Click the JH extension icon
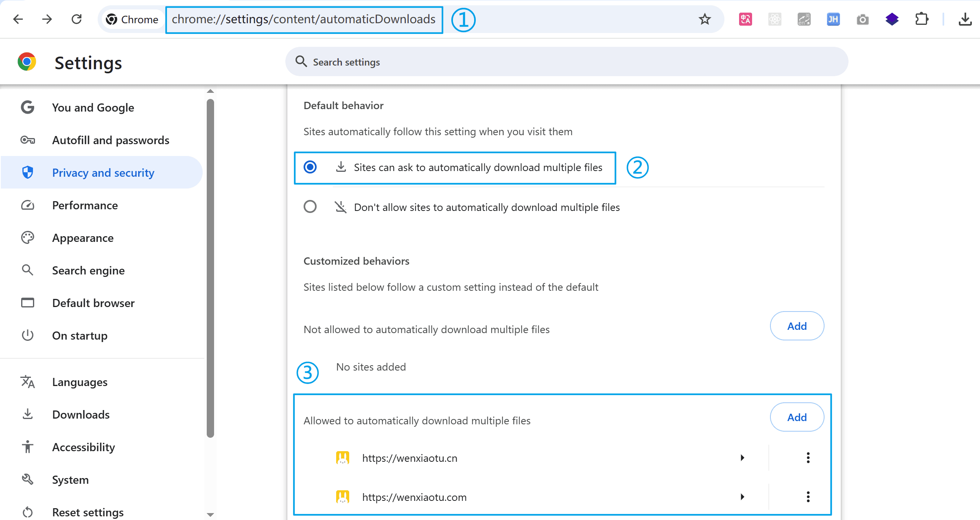The height and width of the screenshot is (520, 980). pos(833,19)
